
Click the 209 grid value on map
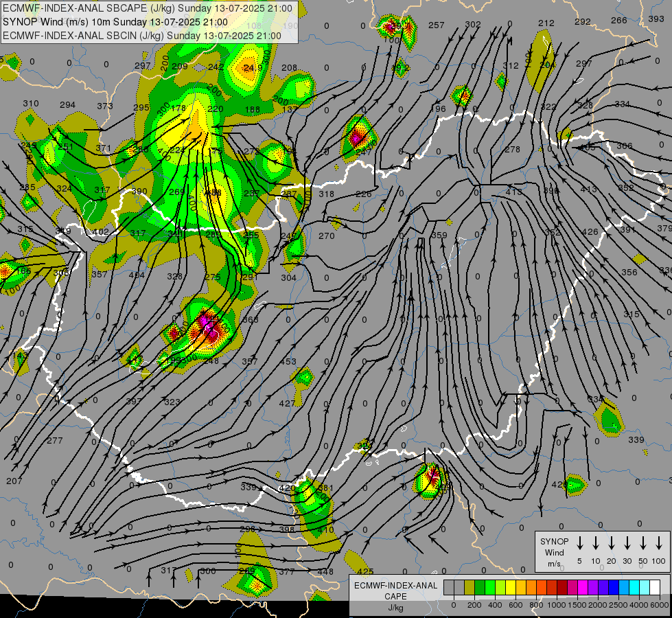click(180, 66)
